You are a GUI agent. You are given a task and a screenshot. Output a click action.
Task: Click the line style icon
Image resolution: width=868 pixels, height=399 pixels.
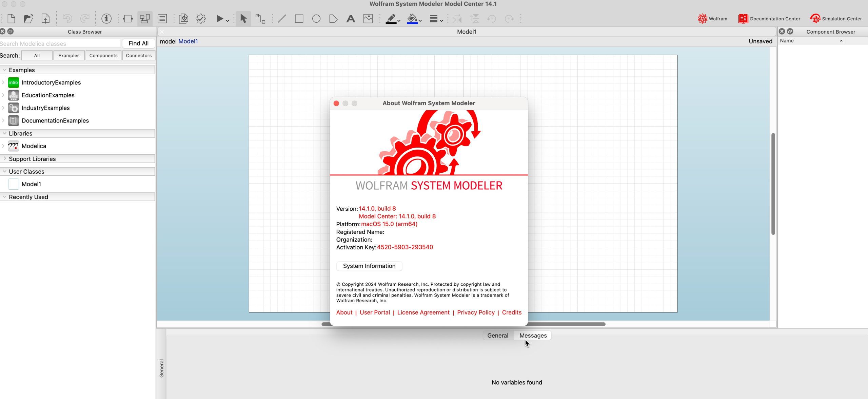coord(433,19)
